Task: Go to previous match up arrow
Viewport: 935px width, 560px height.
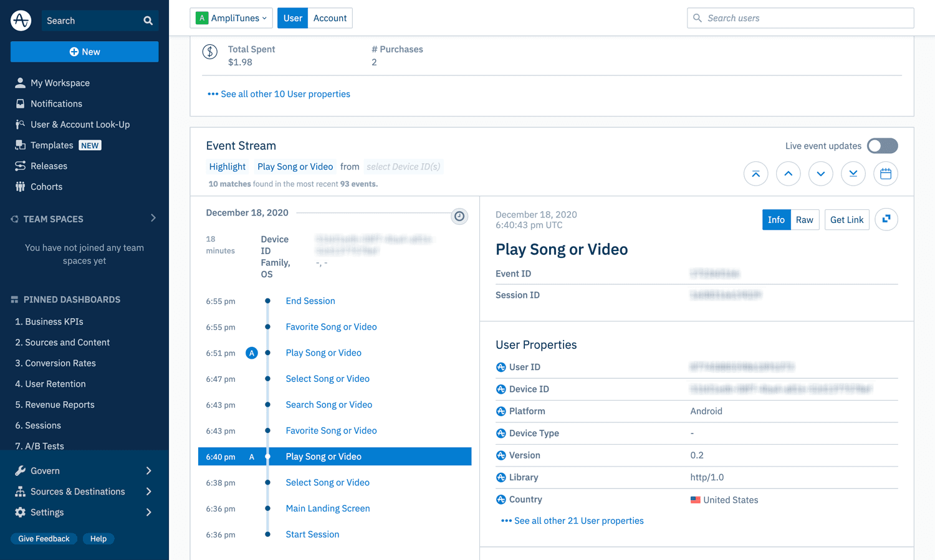Action: pyautogui.click(x=788, y=174)
